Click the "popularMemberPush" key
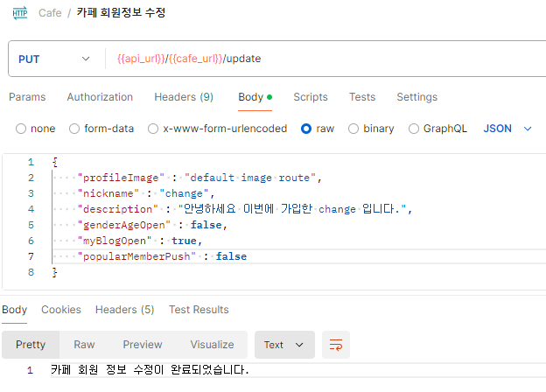The image size is (546, 392). coord(136,256)
